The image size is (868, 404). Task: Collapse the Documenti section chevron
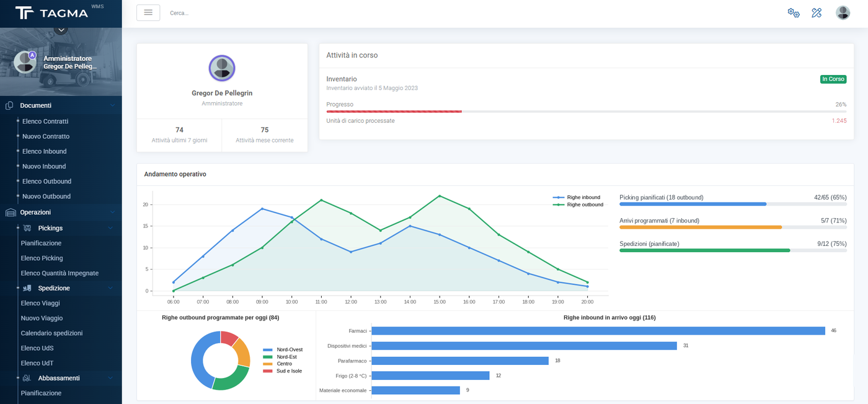[112, 106]
